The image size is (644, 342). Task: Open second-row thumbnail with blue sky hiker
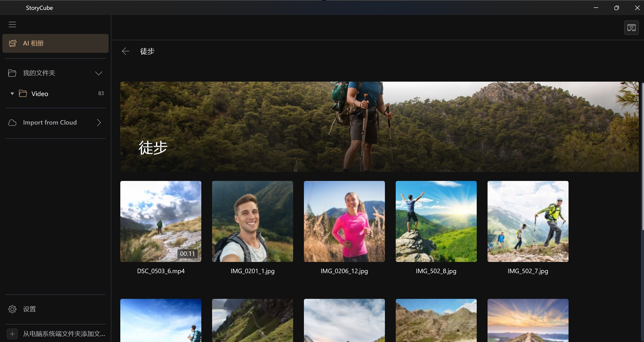click(x=161, y=320)
